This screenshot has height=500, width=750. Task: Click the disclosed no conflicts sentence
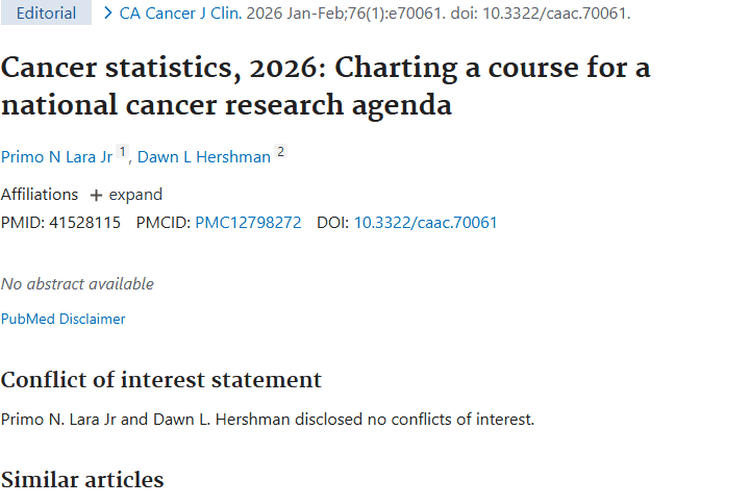(267, 419)
